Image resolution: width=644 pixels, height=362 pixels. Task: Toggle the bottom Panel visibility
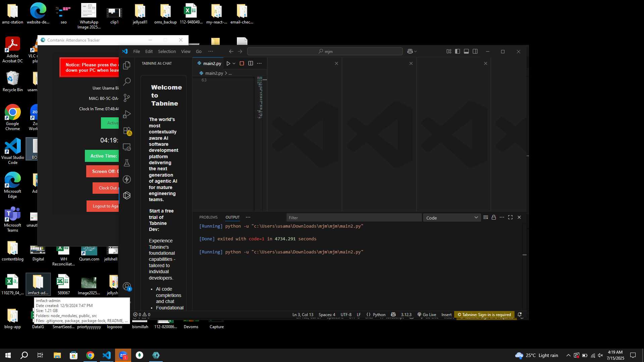[466, 51]
